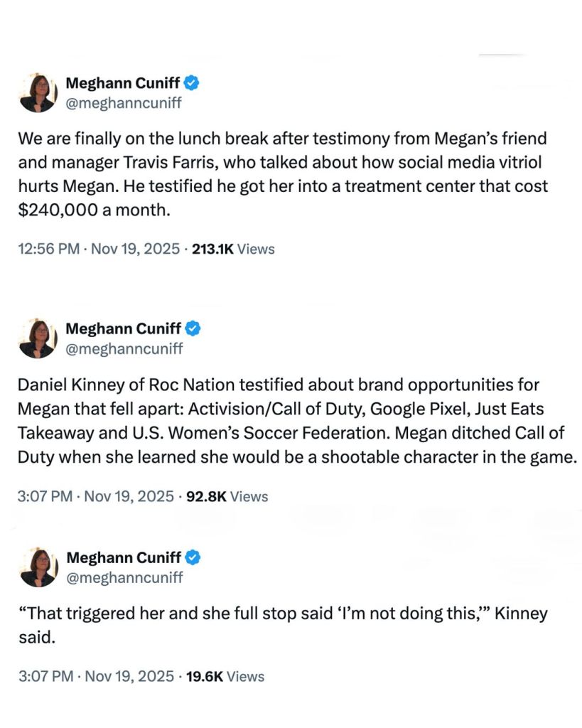The width and height of the screenshot is (582, 728).
Task: Click the Meghann Cuniff name on the Roc Nation tweet
Action: pyautogui.click(x=123, y=329)
